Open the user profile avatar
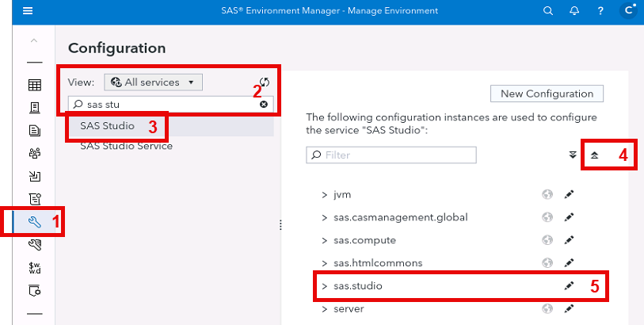Viewport: 644px width, 325px height. point(628,11)
